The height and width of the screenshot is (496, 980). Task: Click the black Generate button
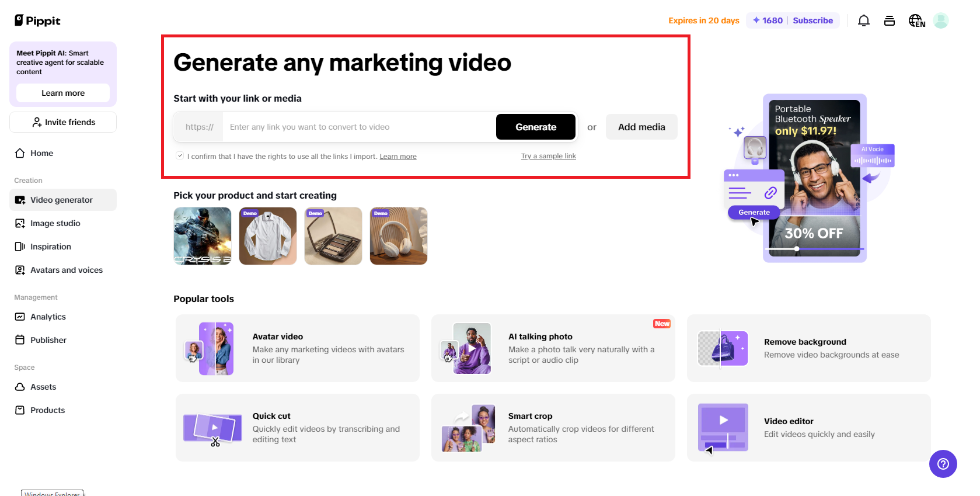coord(536,127)
